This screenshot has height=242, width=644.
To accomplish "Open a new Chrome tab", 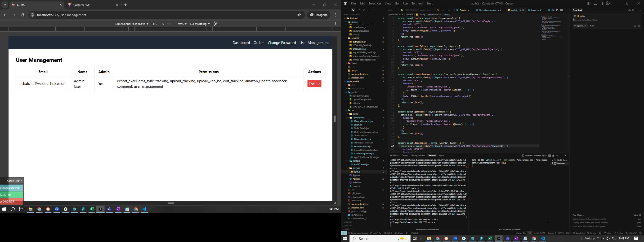I will (125, 5).
